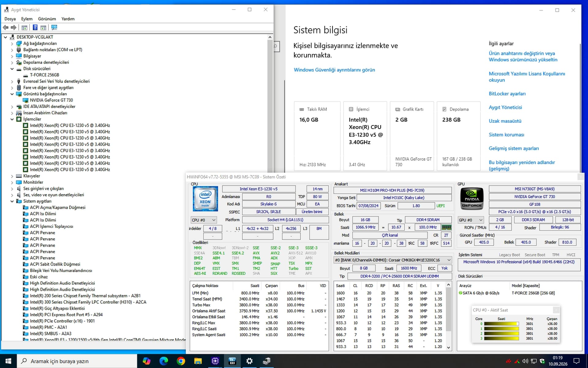Collapse the İşlemciler tree node
The width and height of the screenshot is (588, 368).
[x=12, y=119]
